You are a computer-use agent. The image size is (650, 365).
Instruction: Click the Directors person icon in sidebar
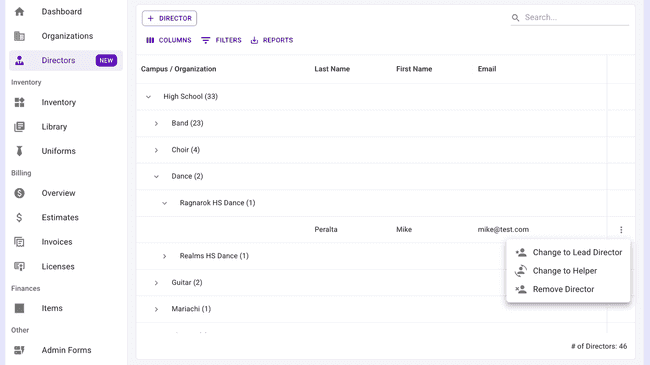pos(19,61)
